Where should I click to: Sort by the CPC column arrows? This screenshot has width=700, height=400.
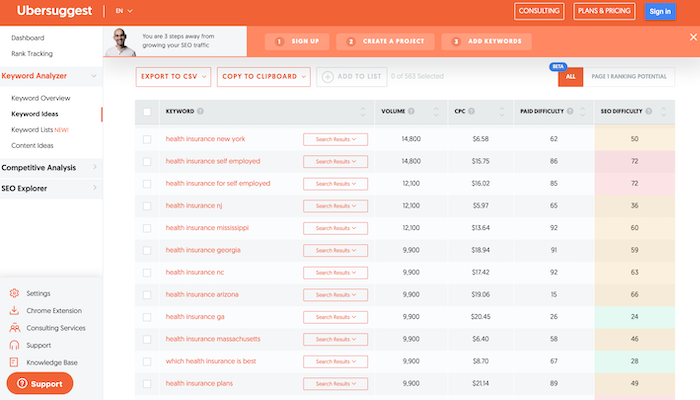coord(502,112)
